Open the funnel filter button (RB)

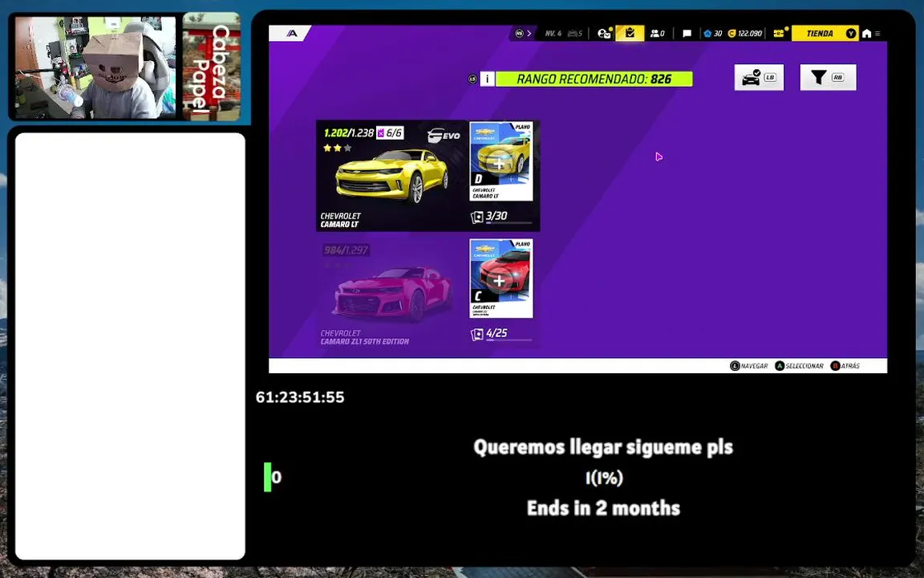tap(828, 77)
